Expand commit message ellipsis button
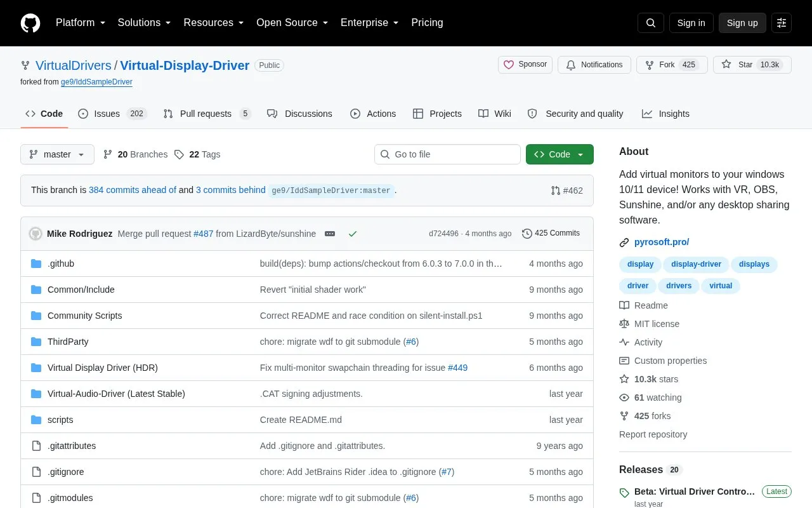Image resolution: width=812 pixels, height=508 pixels. coord(330,234)
